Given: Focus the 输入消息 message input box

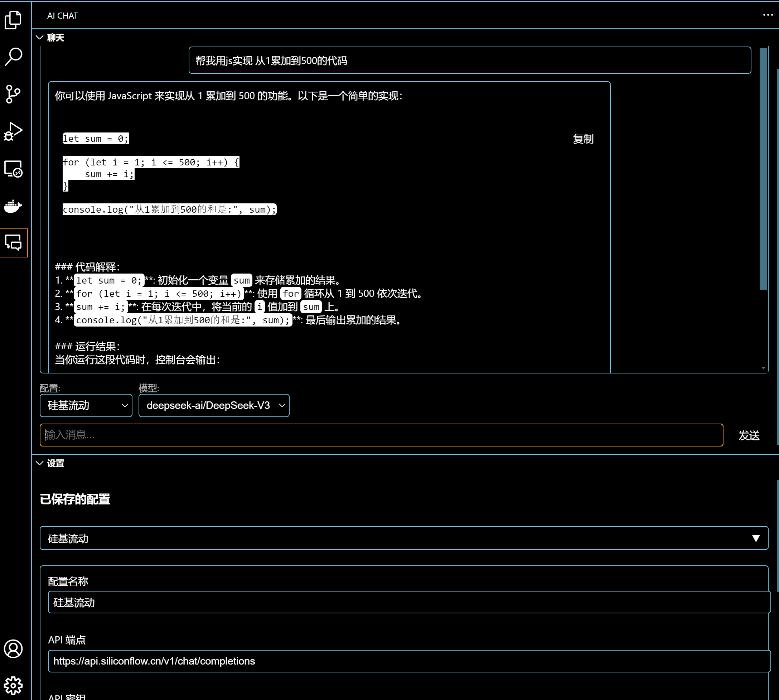Looking at the screenshot, I should point(381,435).
